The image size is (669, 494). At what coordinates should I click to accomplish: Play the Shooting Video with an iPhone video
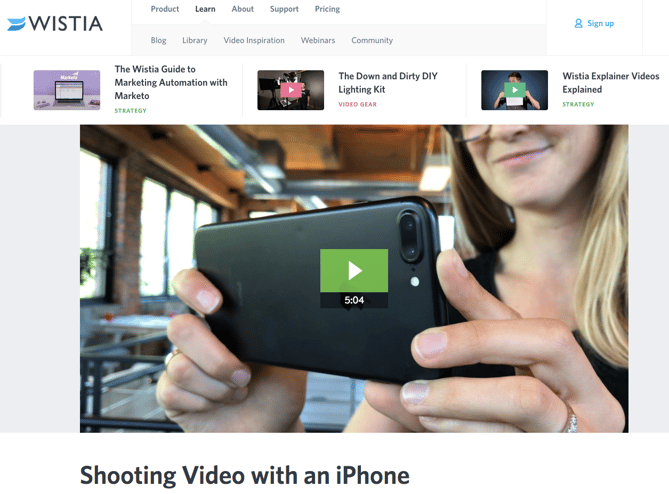354,270
